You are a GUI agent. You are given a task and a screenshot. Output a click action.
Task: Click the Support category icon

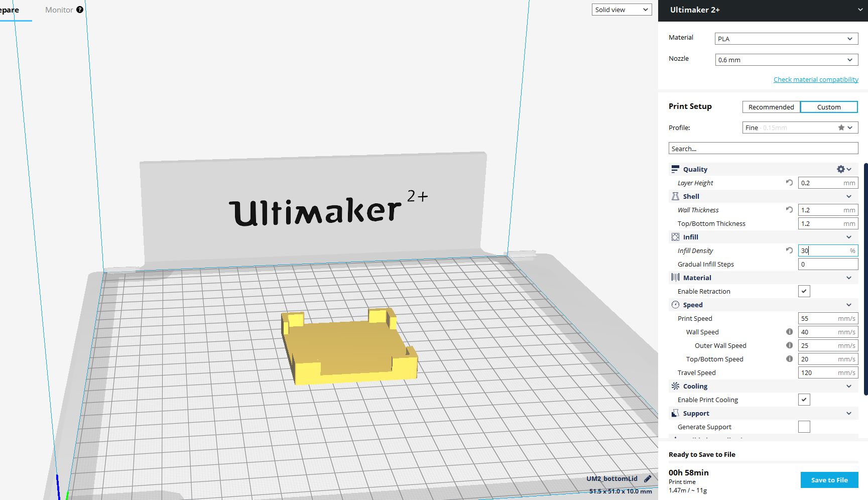(675, 413)
